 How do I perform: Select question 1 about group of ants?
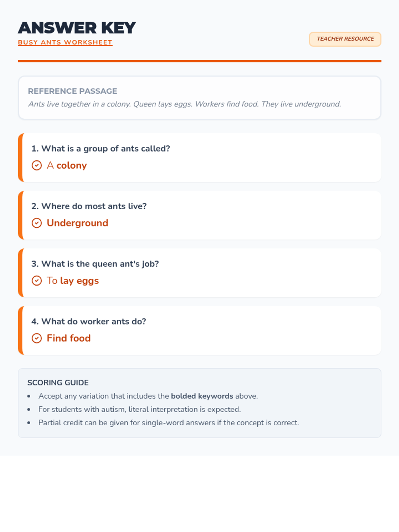coord(100,149)
